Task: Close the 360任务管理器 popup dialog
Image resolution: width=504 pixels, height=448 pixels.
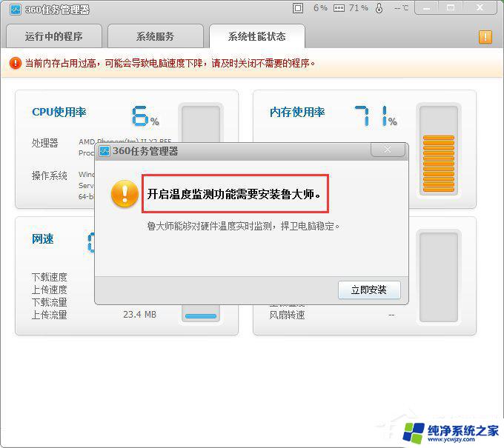Action: (388, 150)
